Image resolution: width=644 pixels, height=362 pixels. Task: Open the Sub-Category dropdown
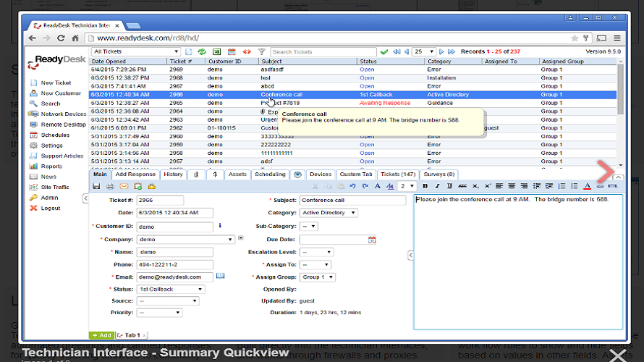pyautogui.click(x=309, y=227)
